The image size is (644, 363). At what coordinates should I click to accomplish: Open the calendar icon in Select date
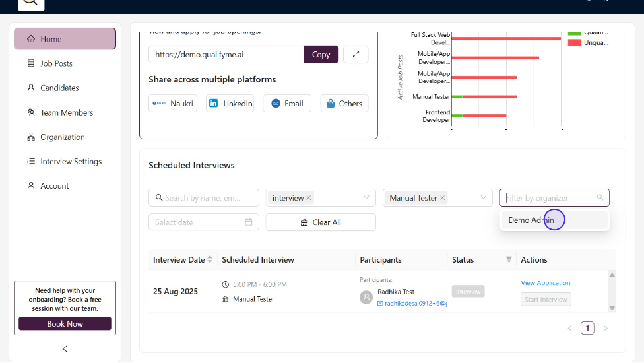click(249, 222)
